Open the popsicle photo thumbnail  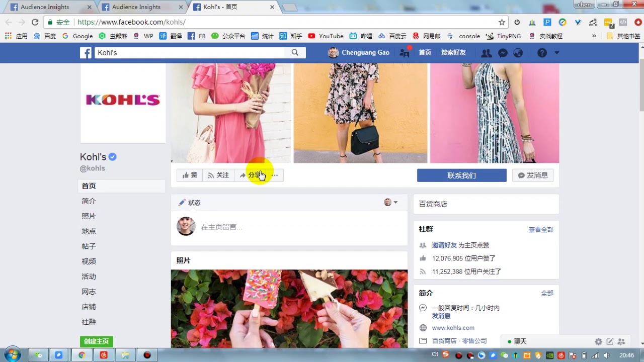pos(289,309)
